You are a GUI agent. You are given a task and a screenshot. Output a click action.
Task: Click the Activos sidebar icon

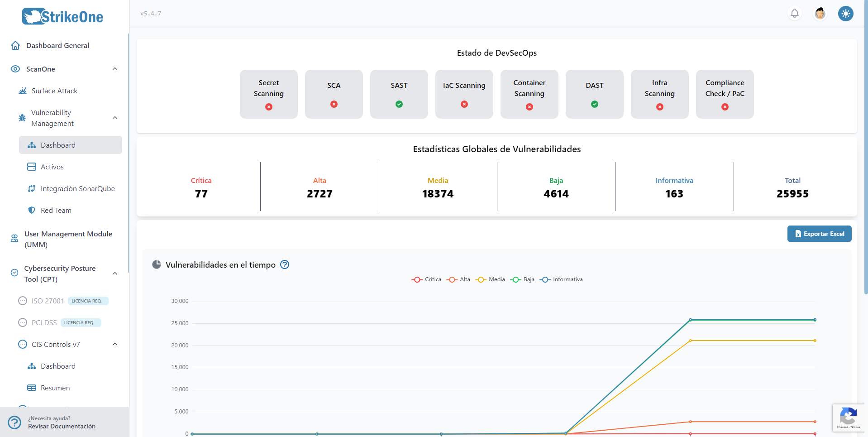[x=32, y=167]
